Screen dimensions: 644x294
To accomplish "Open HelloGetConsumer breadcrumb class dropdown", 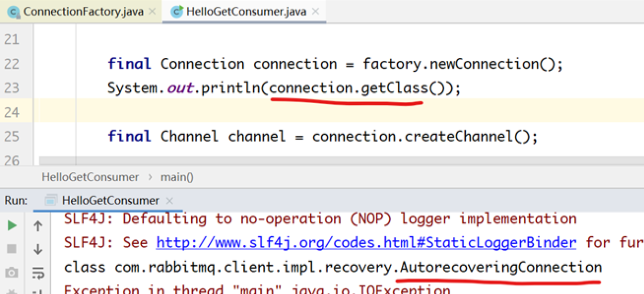I will [x=90, y=177].
